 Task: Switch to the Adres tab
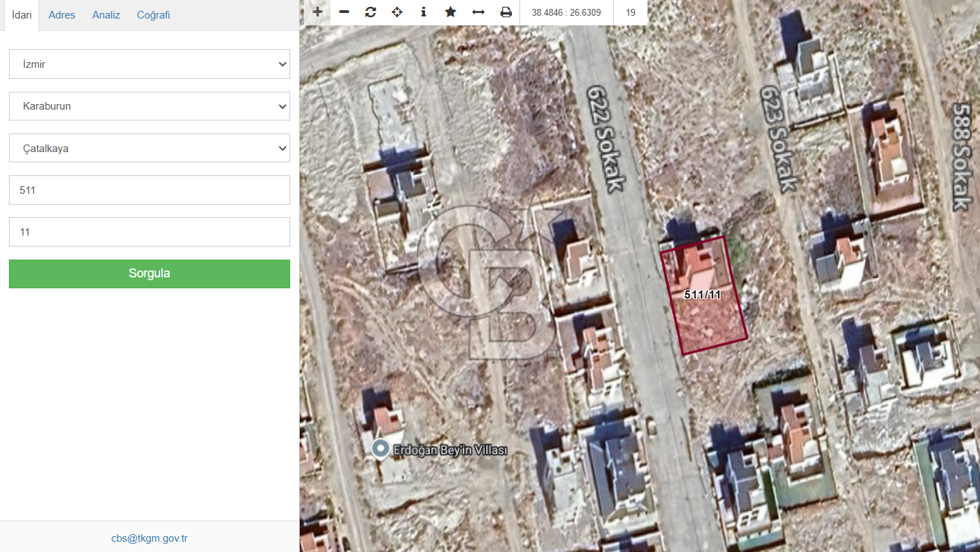point(62,15)
